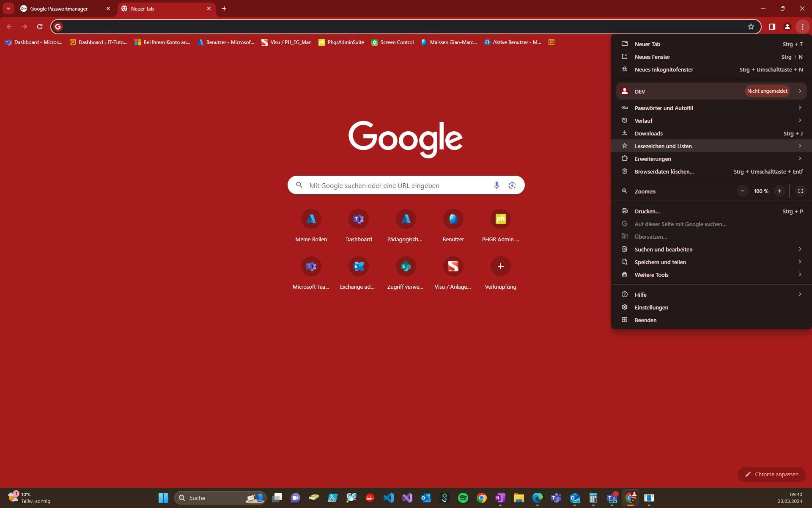Click the Google search input field
The width and height of the screenshot is (812, 508).
tap(398, 185)
